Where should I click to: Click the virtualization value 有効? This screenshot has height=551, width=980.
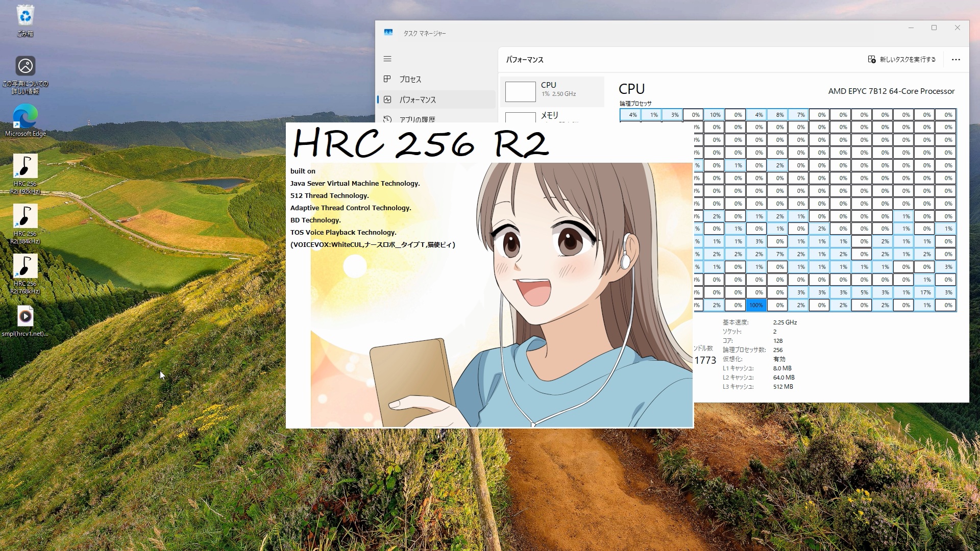(779, 359)
